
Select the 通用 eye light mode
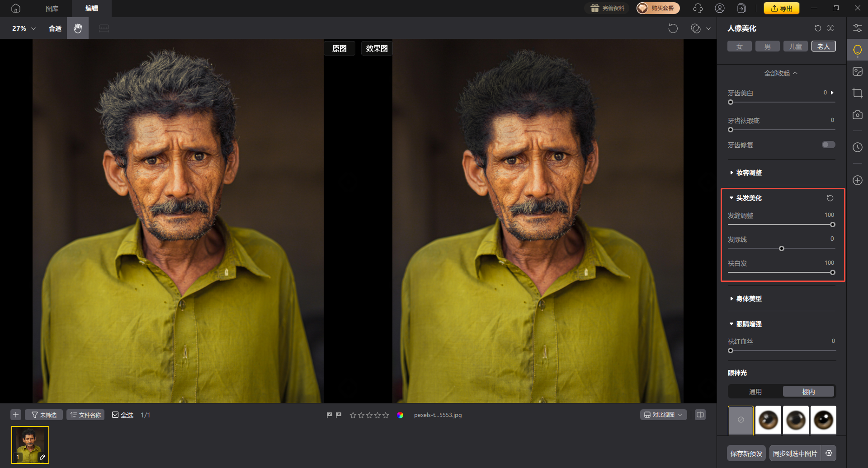coord(755,392)
